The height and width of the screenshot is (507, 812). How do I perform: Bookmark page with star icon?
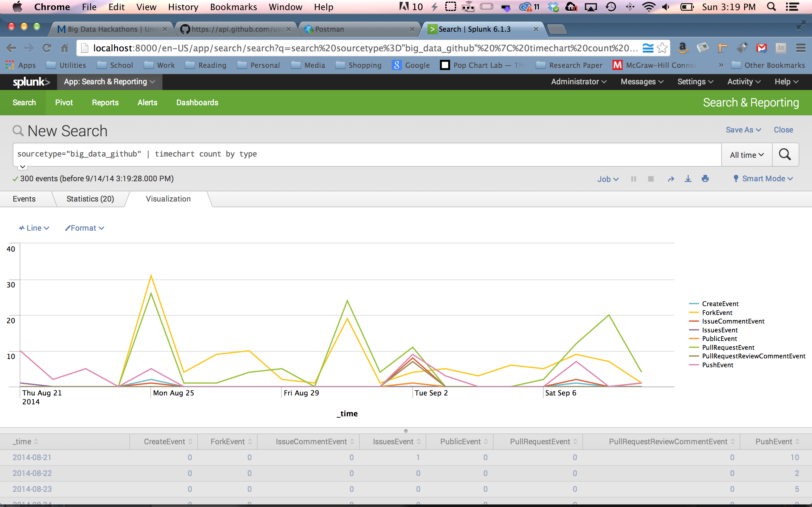click(x=662, y=48)
